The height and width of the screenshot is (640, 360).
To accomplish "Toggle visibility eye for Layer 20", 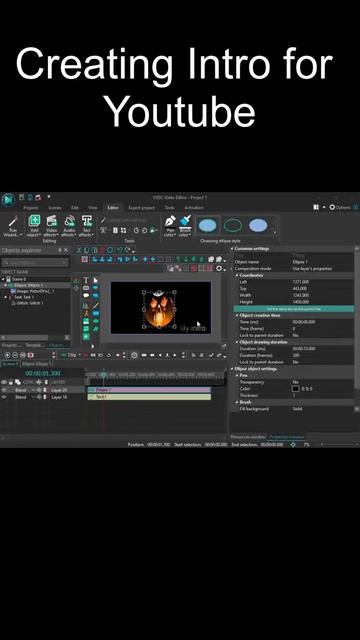I will [4, 390].
